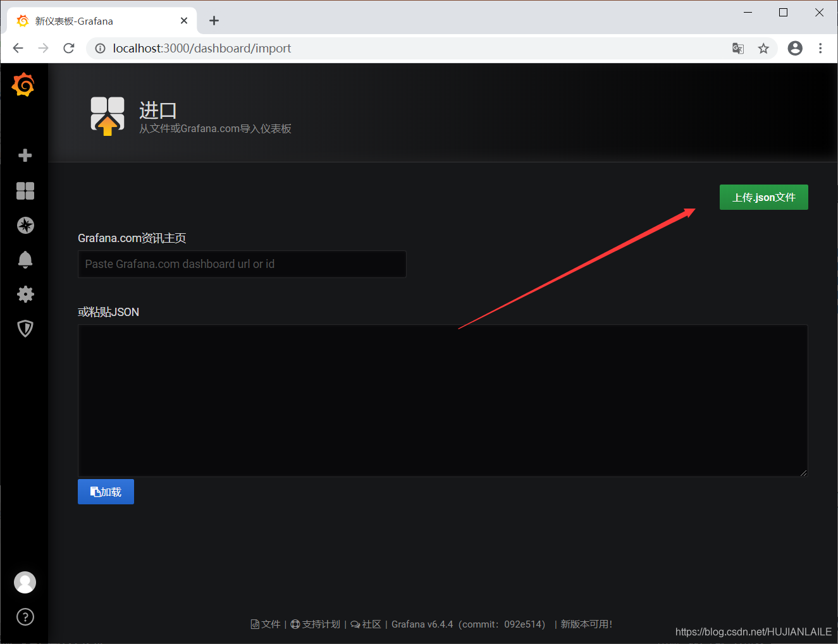Open the Chrome profile account icon

[x=795, y=48]
